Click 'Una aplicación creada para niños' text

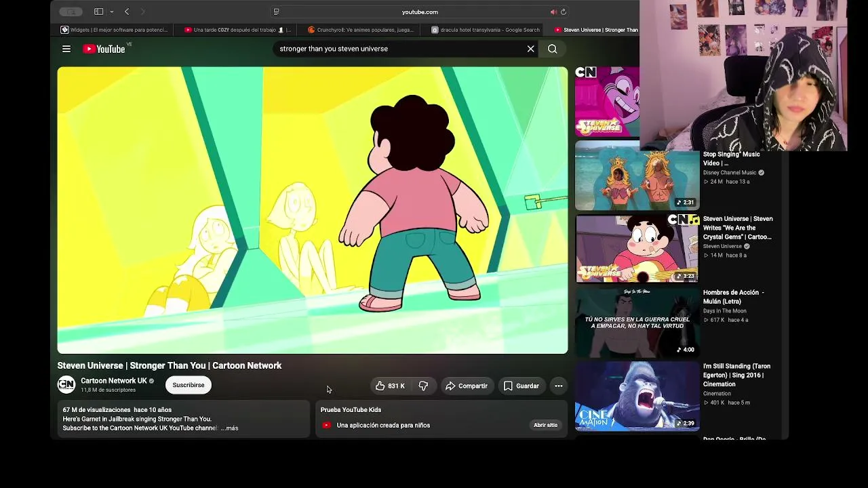pos(383,426)
